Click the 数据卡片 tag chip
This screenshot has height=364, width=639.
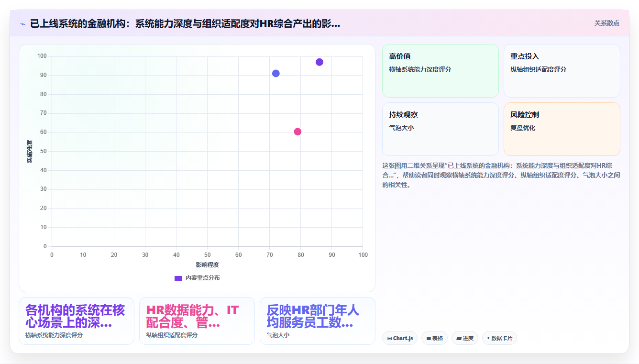point(499,338)
